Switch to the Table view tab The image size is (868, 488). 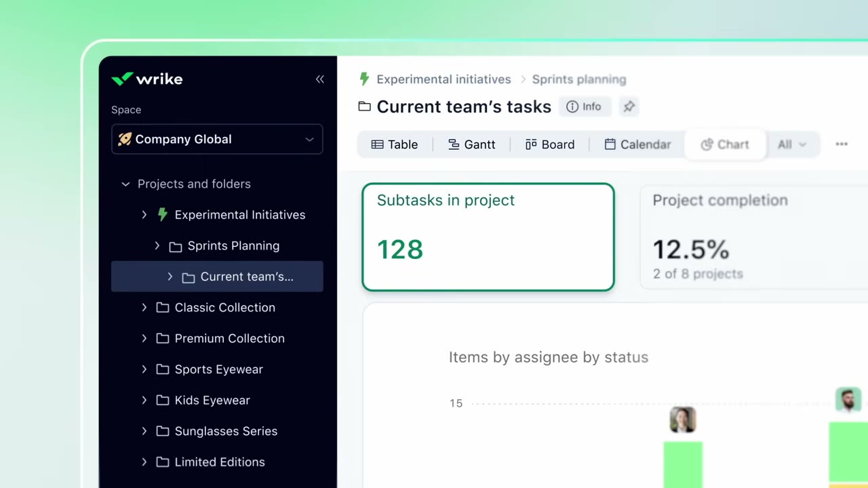click(395, 144)
